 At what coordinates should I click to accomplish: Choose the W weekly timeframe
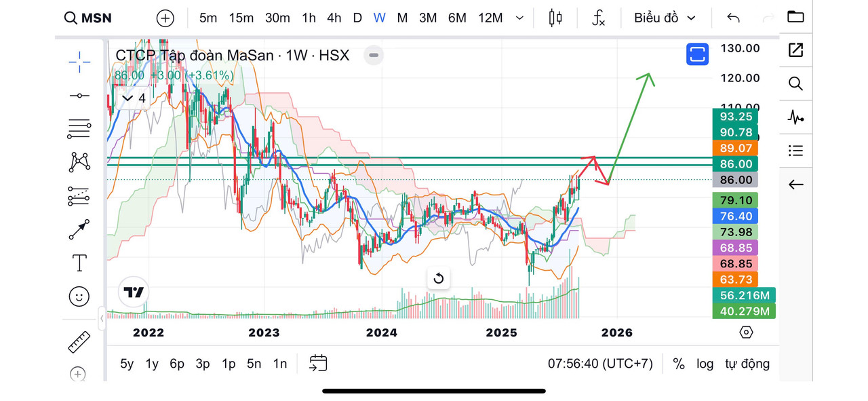point(379,18)
